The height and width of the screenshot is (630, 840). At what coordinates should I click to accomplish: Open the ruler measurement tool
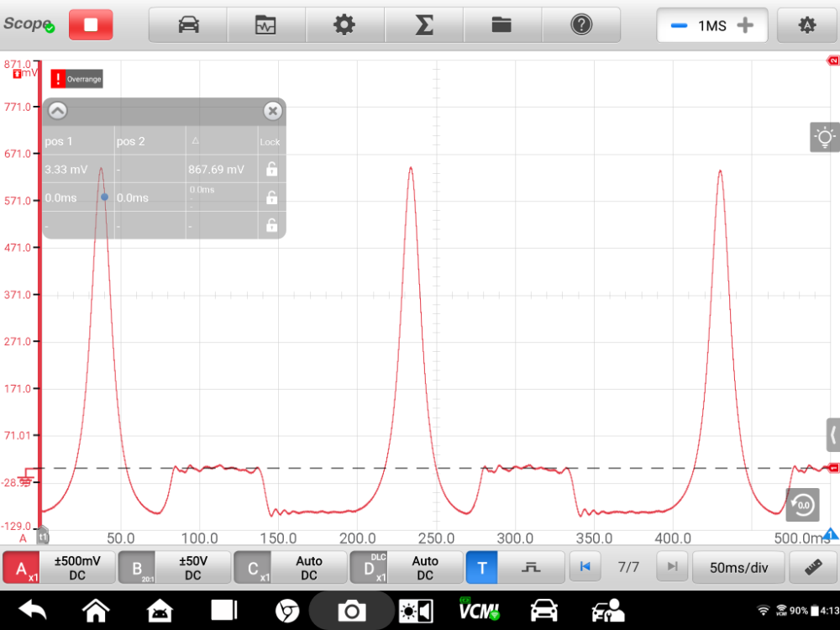(x=812, y=568)
